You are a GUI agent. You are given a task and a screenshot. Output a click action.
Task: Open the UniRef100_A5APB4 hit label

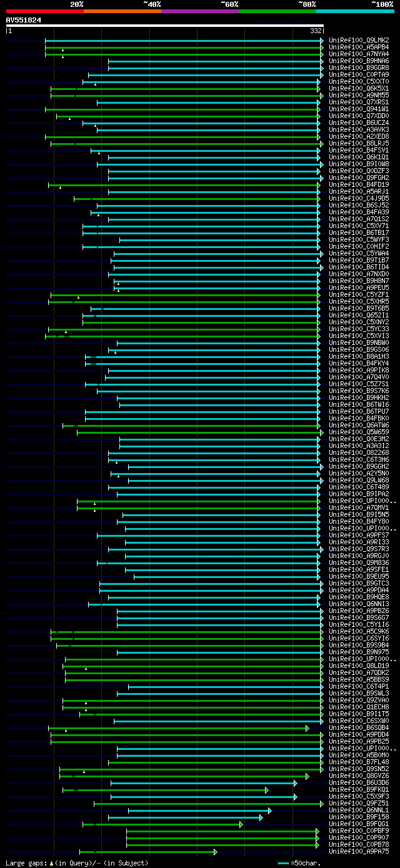click(359, 47)
